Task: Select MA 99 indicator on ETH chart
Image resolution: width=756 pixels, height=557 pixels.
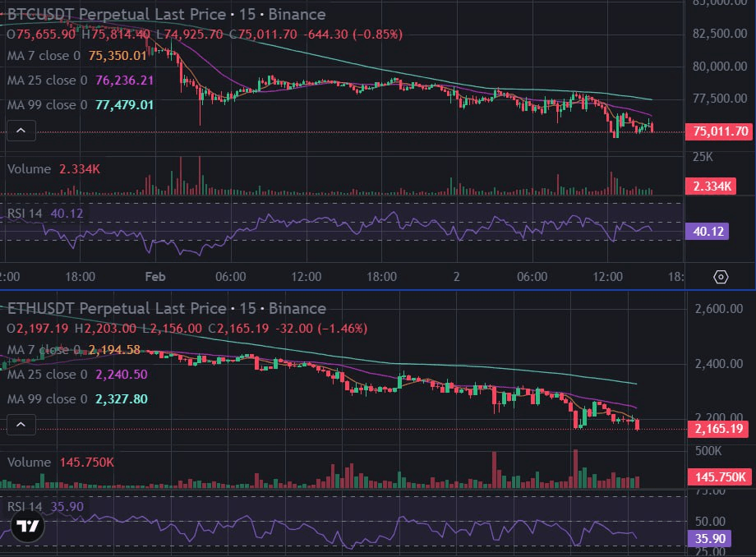Action: [47, 398]
